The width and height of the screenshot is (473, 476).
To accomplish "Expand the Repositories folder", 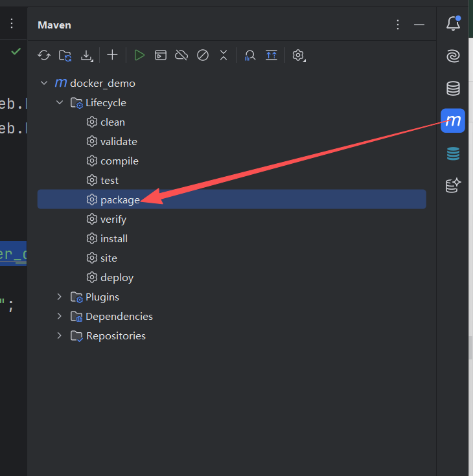I will [60, 335].
